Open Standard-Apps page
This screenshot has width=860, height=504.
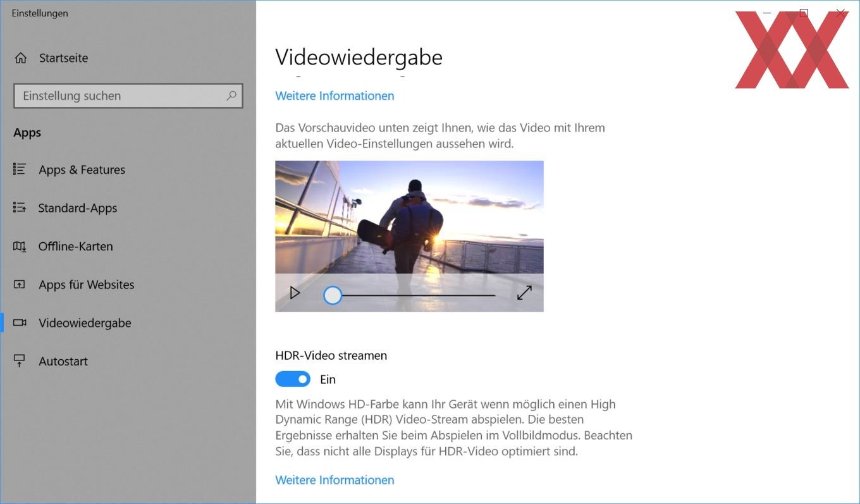click(x=77, y=208)
